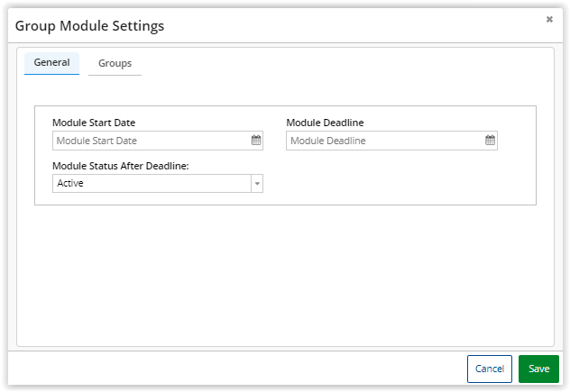Save the group module settings
570x392 pixels.
(538, 369)
